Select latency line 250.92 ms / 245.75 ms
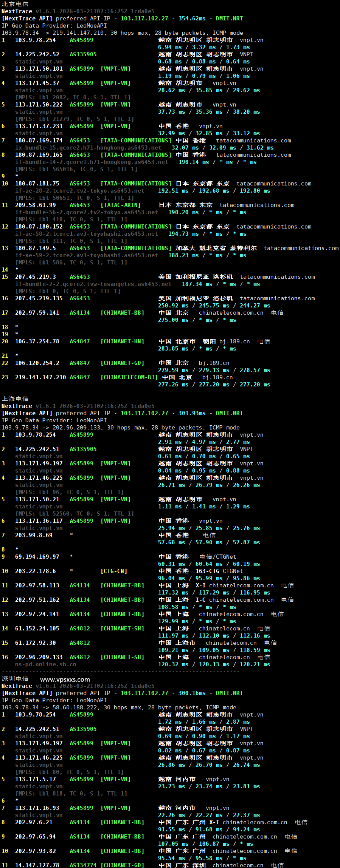Screen dimensions: 340x868 (x=214, y=306)
